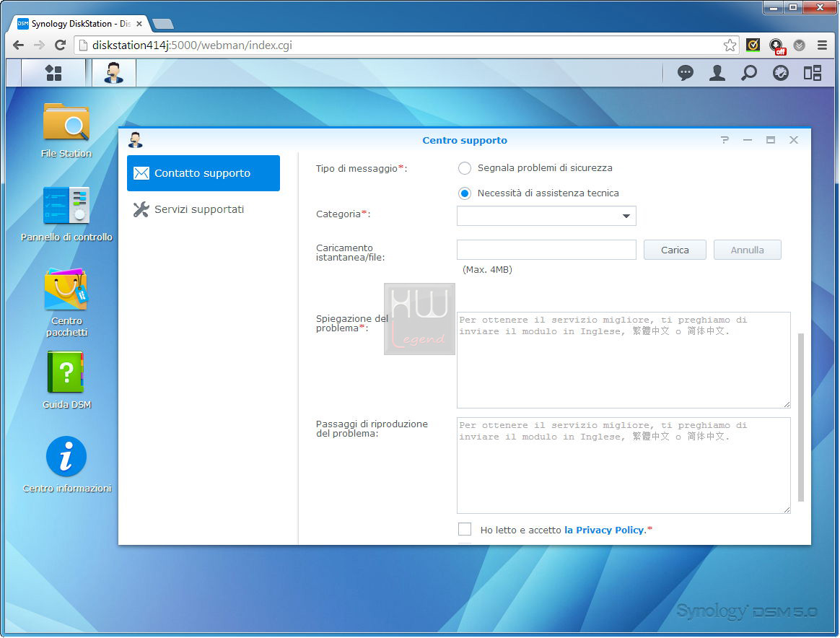Click the Passaggi di riproduzione text area

(x=624, y=466)
